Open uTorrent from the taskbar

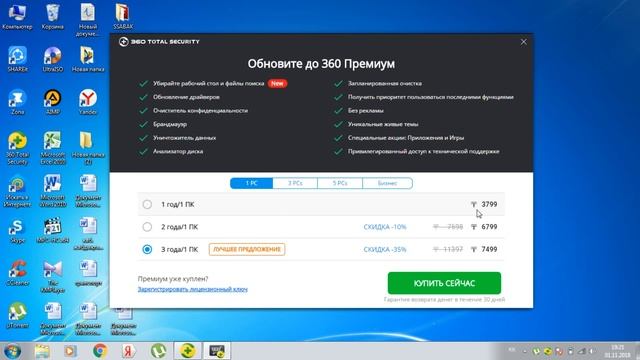click(x=158, y=351)
